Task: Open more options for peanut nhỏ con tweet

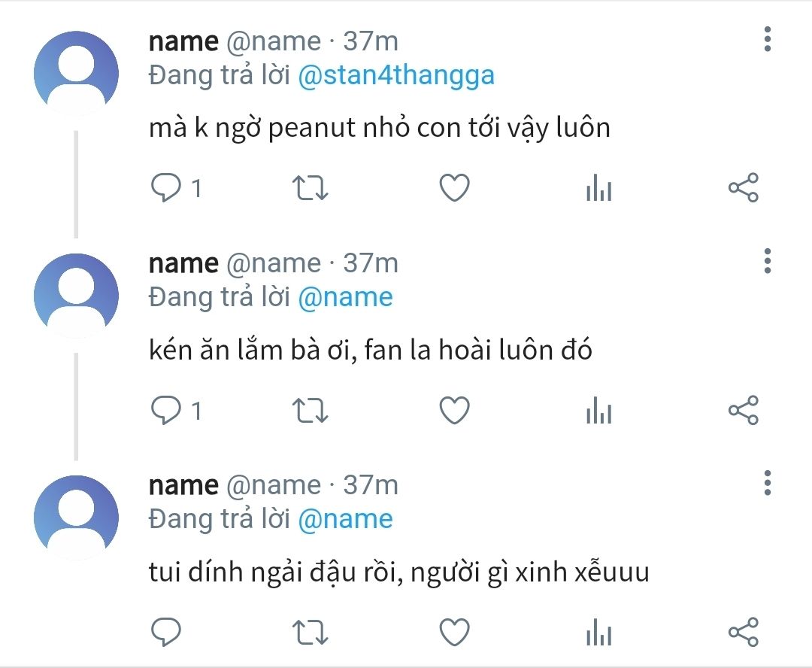Action: tap(768, 38)
